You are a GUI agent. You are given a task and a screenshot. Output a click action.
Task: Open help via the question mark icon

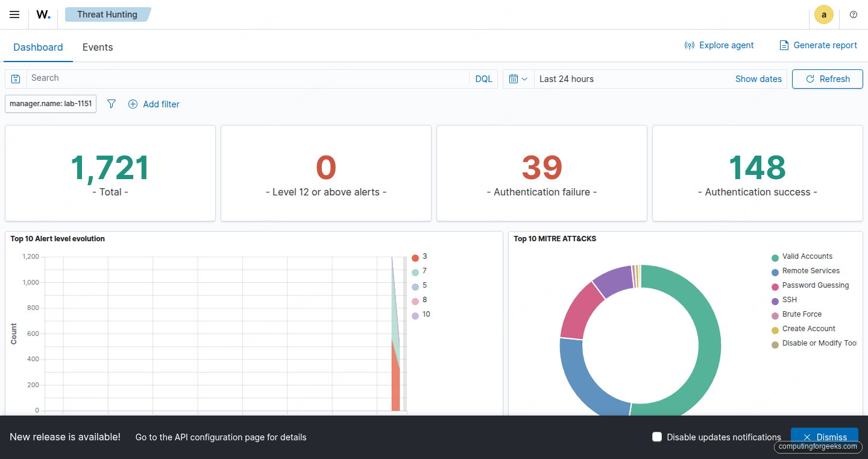(854, 14)
